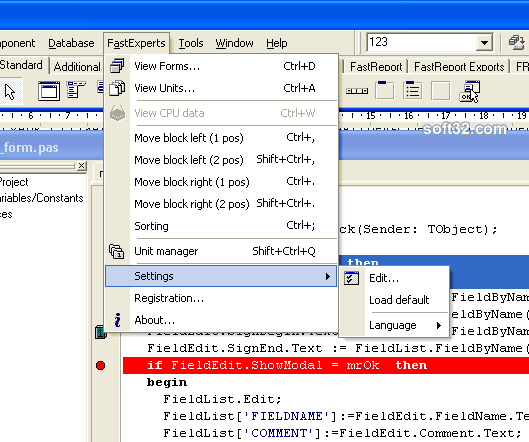
Task: Click the About info icon
Action: [117, 320]
